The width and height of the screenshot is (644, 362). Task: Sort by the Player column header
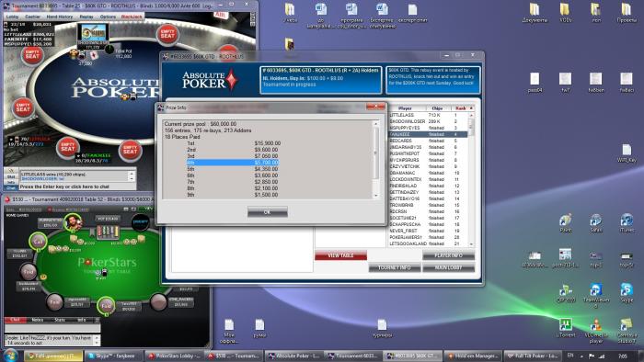point(405,108)
